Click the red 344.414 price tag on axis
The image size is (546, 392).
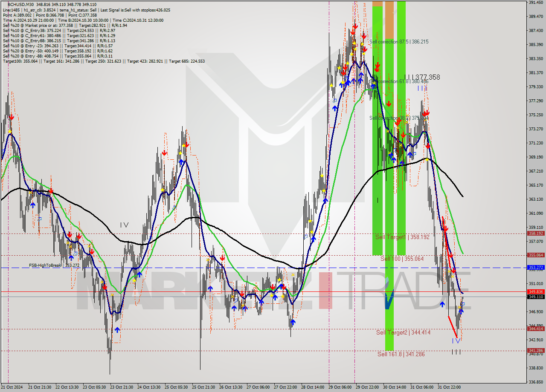click(536, 329)
